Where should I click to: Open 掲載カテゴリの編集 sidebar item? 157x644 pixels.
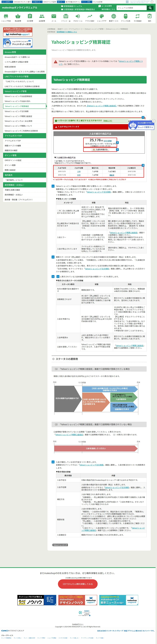25,146
